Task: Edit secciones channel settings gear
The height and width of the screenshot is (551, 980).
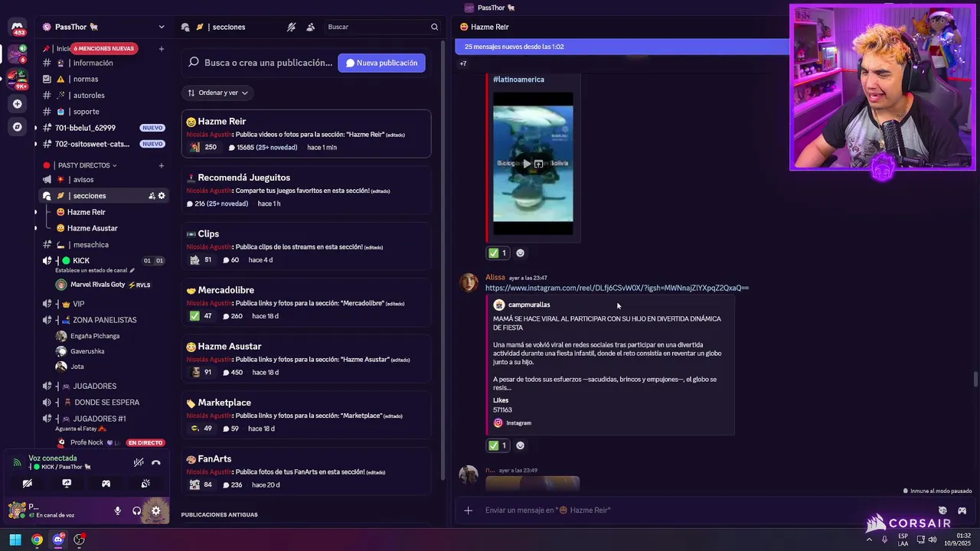Action: pos(162,196)
